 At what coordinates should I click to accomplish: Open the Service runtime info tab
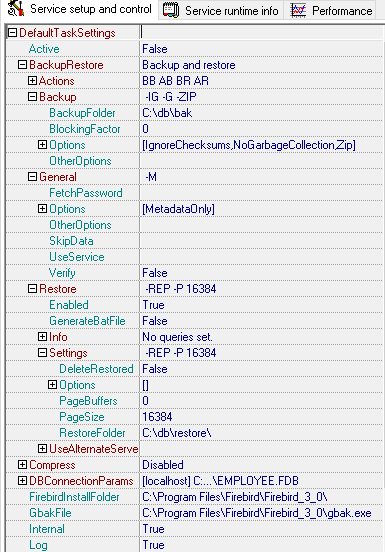pos(221,10)
